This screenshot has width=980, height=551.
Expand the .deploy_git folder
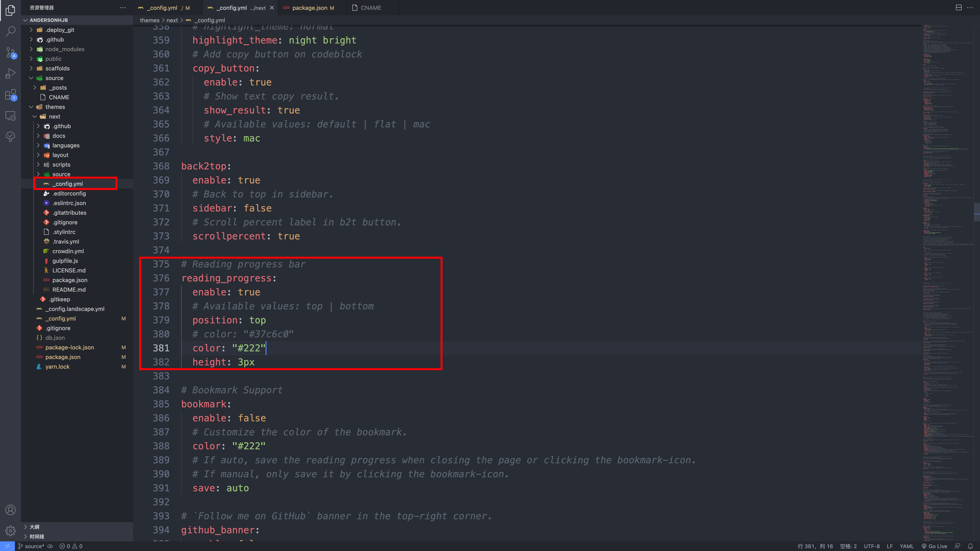(77, 30)
